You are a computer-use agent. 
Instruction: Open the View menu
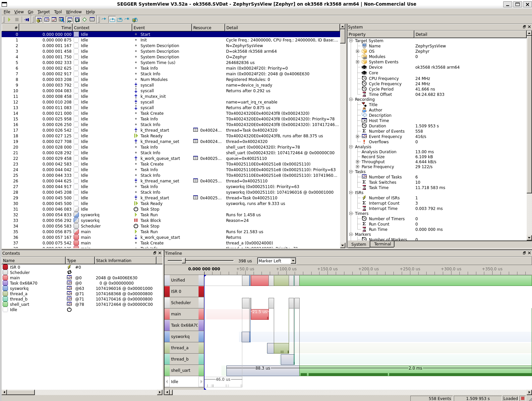click(x=19, y=12)
